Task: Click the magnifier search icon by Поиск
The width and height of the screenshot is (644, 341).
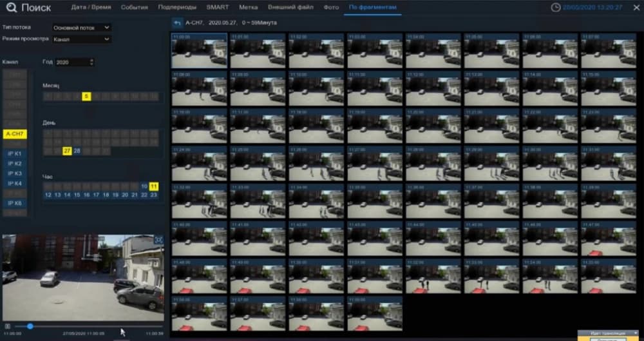Action: coord(12,7)
